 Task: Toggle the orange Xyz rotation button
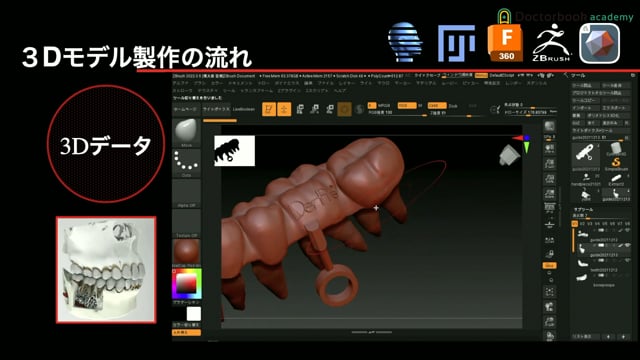tap(549, 265)
